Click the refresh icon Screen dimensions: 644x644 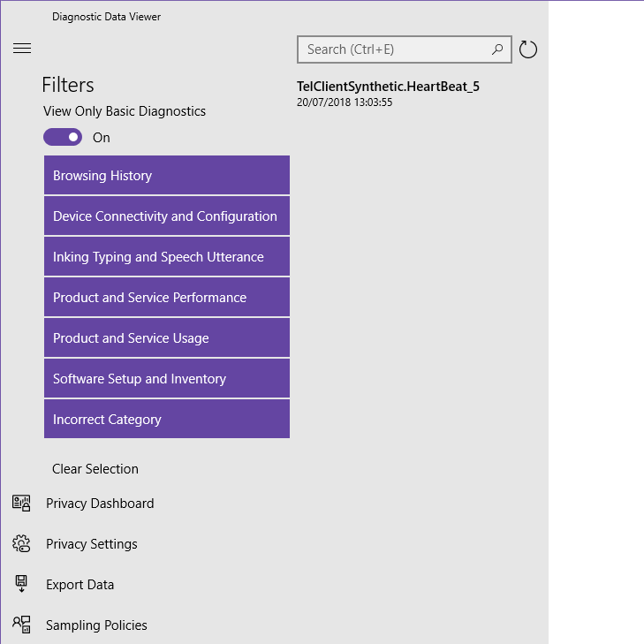pyautogui.click(x=528, y=49)
